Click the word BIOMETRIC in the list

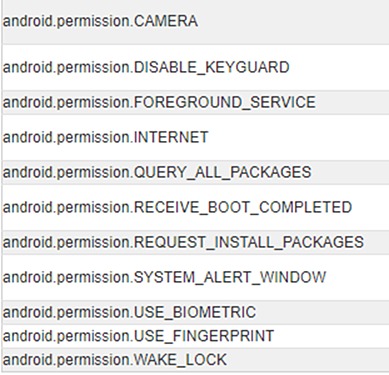214,312
